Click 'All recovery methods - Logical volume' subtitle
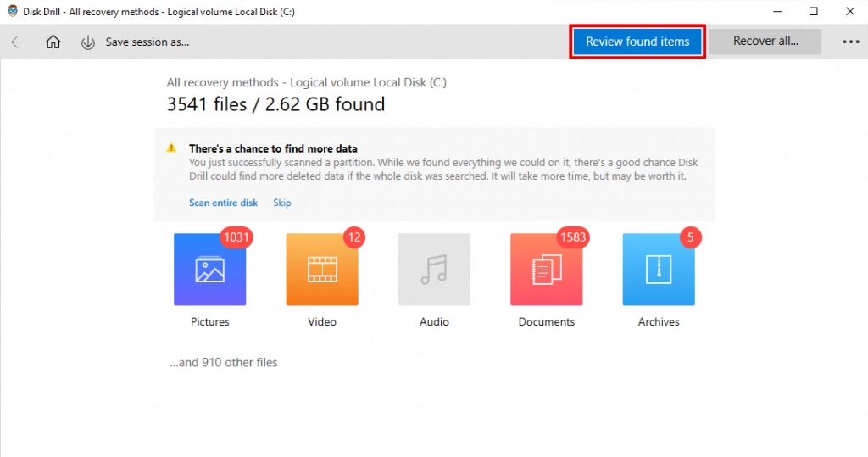The width and height of the screenshot is (868, 457). 307,82
